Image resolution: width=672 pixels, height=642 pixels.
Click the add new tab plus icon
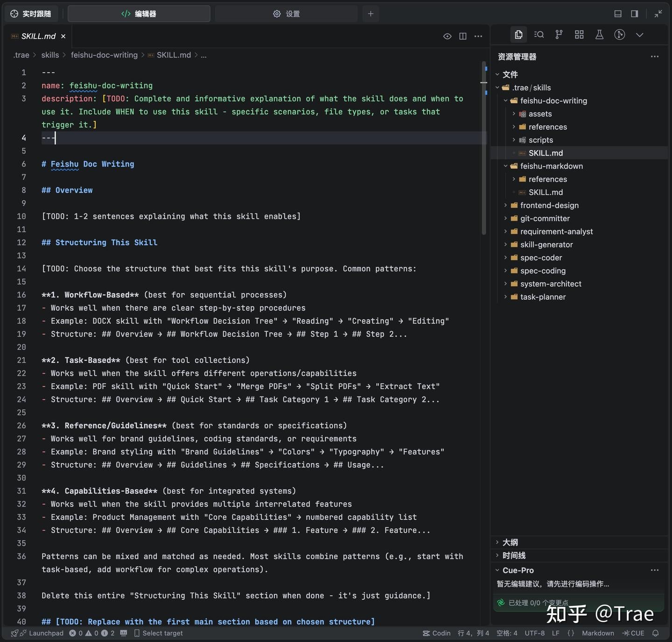click(371, 14)
